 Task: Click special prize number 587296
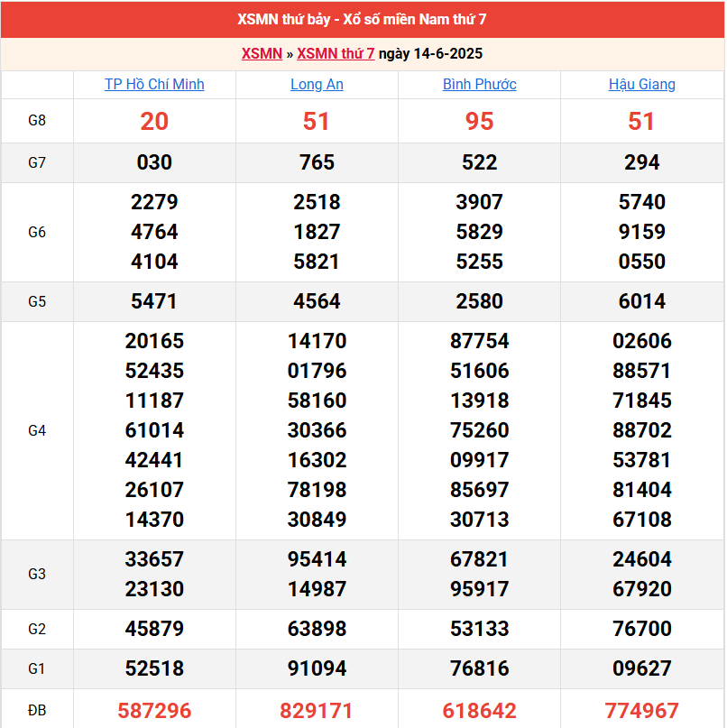(154, 711)
